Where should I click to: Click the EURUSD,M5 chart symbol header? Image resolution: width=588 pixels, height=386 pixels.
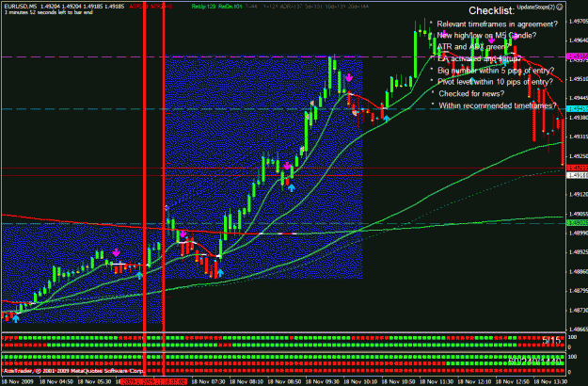point(21,7)
